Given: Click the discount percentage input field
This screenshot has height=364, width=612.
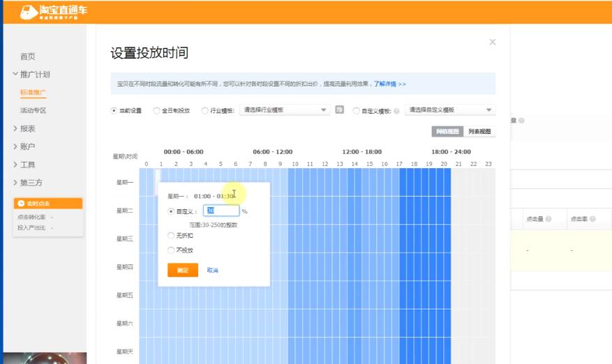Looking at the screenshot, I should click(x=221, y=211).
